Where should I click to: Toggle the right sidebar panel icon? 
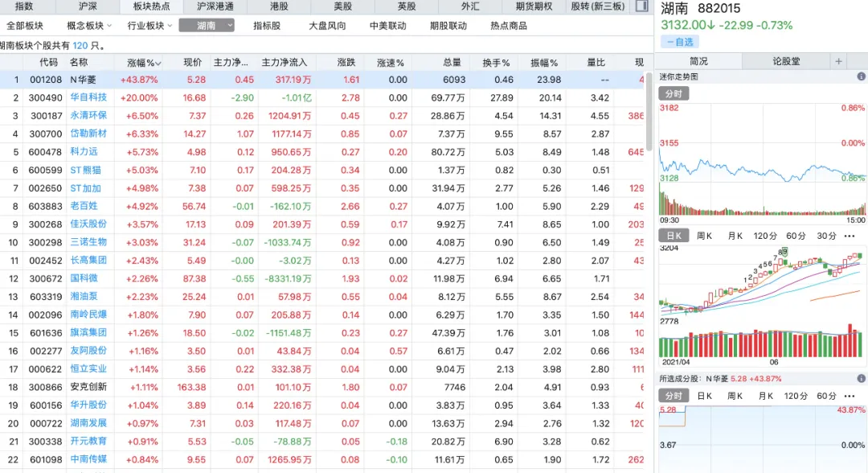[x=641, y=6]
